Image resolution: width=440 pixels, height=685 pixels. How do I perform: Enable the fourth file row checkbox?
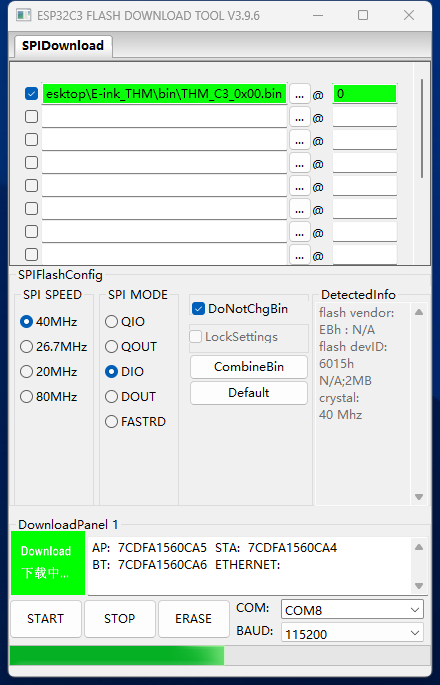tap(31, 163)
